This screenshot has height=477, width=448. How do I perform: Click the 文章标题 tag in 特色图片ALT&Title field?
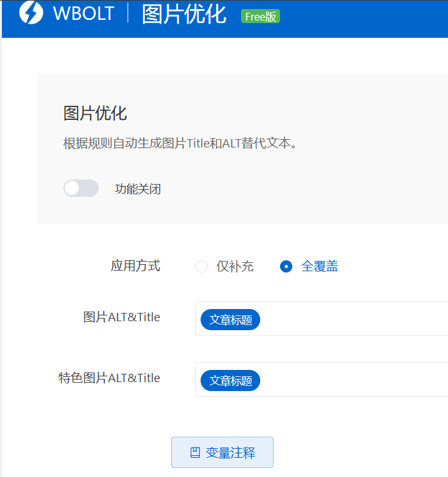[230, 381]
